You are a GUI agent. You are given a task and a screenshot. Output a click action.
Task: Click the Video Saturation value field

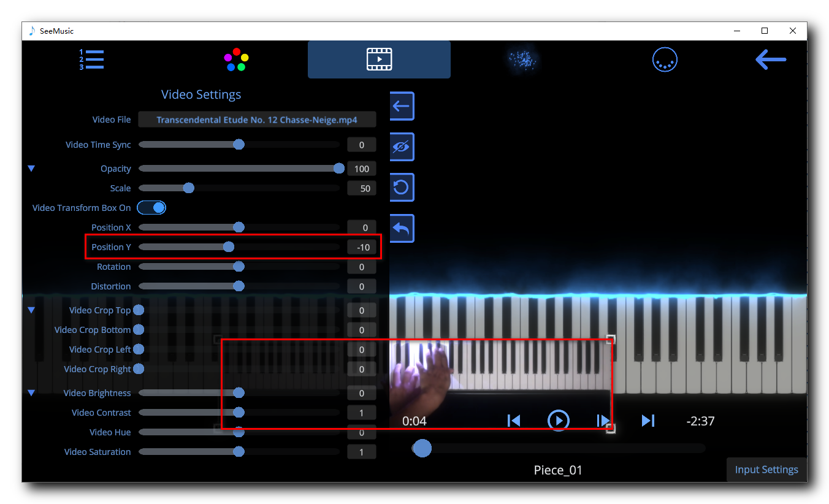tap(362, 452)
